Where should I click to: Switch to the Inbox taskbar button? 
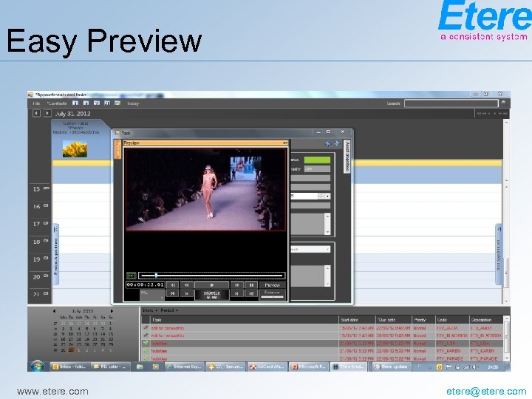point(70,366)
